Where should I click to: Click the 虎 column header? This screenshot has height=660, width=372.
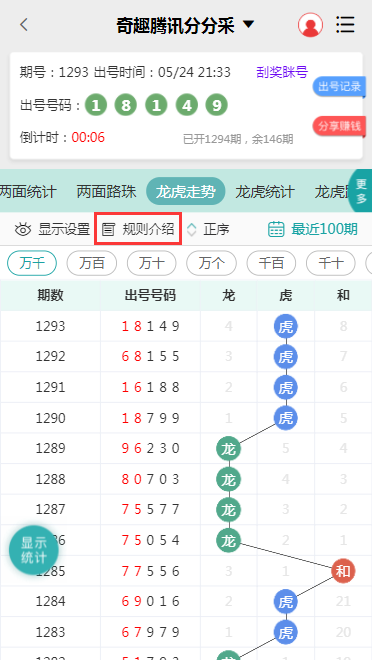286,295
